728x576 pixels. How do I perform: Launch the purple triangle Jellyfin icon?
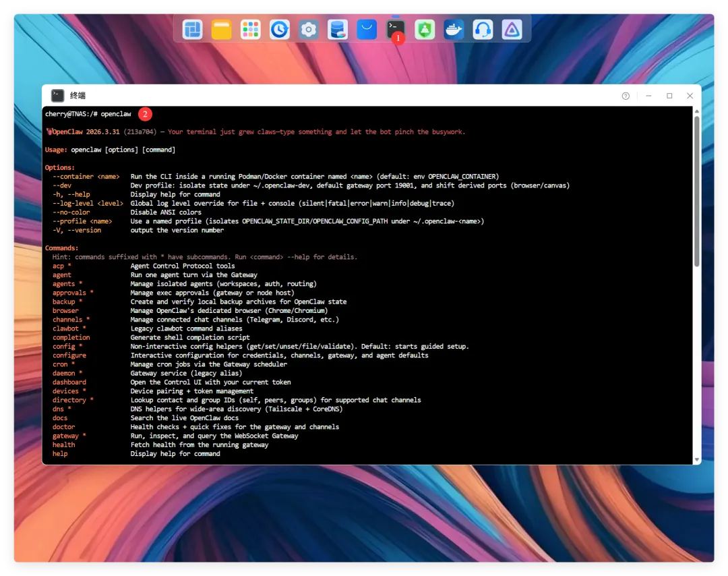coord(512,30)
